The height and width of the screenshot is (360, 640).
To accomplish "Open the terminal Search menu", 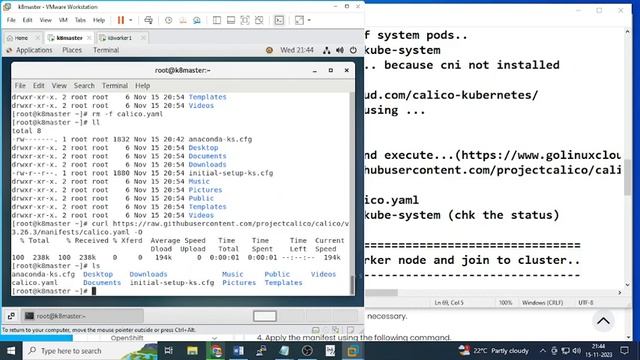I will (84, 86).
